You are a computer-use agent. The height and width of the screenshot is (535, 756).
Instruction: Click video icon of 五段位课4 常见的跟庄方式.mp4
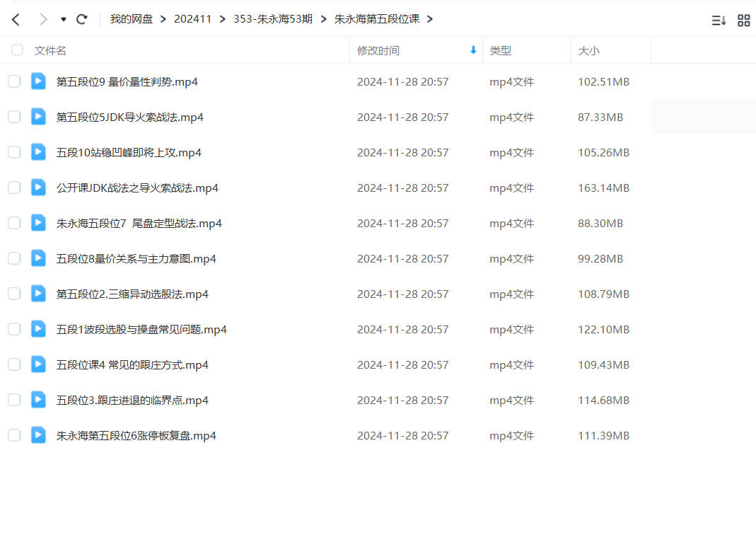(39, 364)
